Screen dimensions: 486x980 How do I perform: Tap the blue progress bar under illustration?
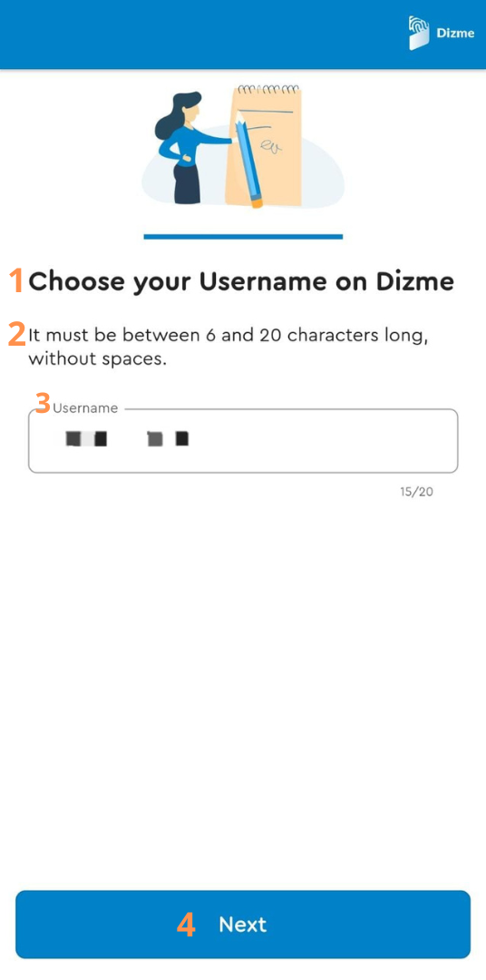click(x=243, y=237)
